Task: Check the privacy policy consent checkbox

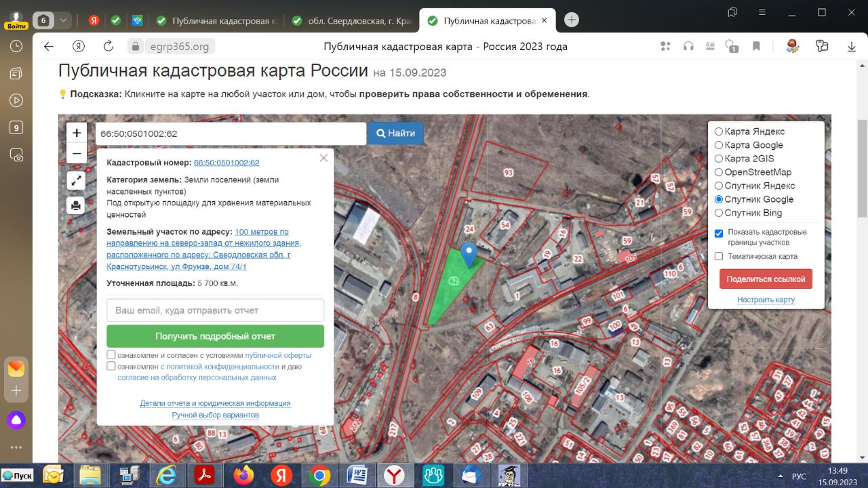Action: coord(111,366)
